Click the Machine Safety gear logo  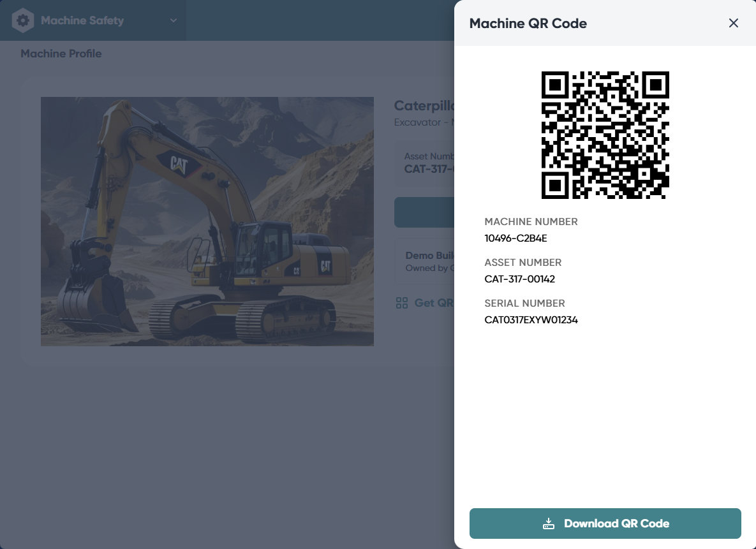[x=23, y=20]
